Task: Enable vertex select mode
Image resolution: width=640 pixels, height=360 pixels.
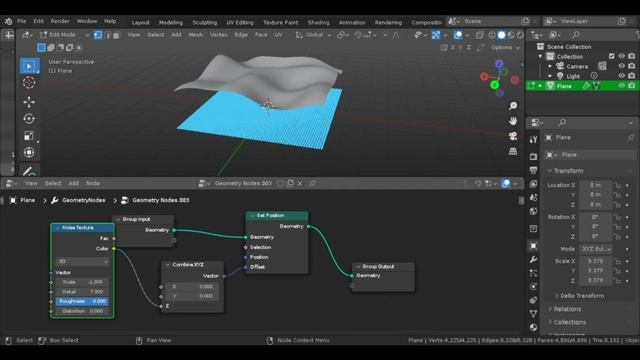Action: click(98, 35)
